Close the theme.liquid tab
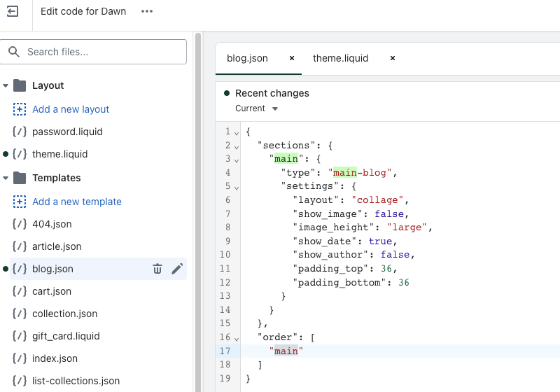This screenshot has height=392, width=560. click(x=392, y=58)
